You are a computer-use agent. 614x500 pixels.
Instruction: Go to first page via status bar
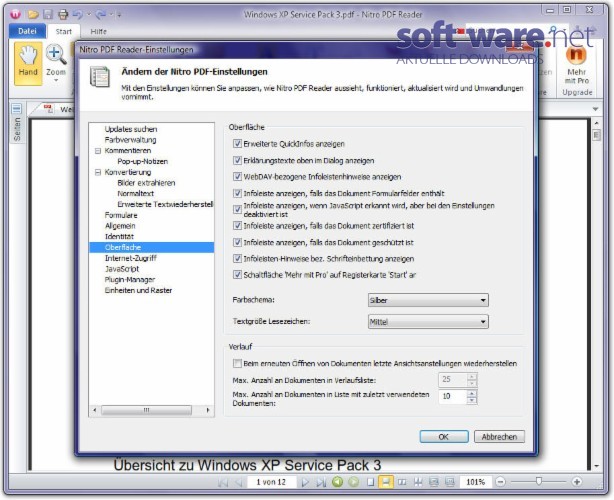pos(223,482)
